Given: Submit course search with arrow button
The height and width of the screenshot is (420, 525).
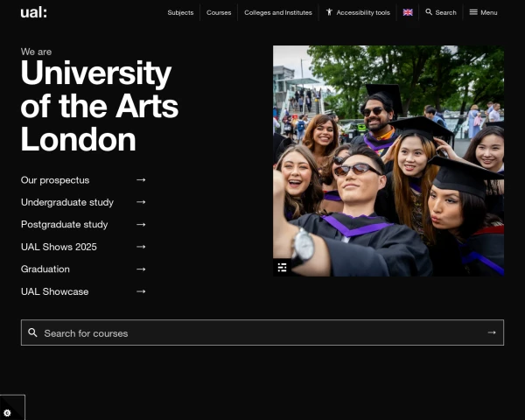Looking at the screenshot, I should pyautogui.click(x=492, y=332).
